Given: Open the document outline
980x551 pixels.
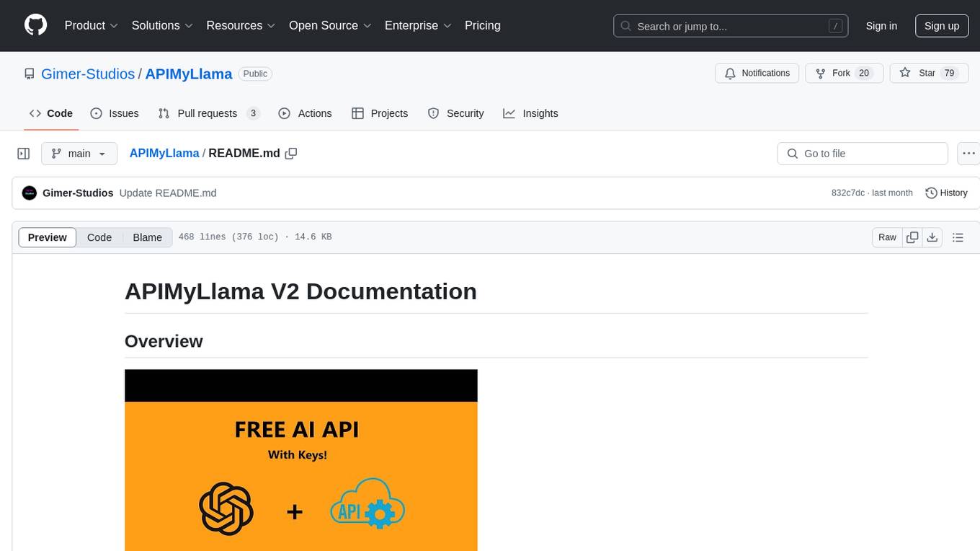Looking at the screenshot, I should coord(958,237).
